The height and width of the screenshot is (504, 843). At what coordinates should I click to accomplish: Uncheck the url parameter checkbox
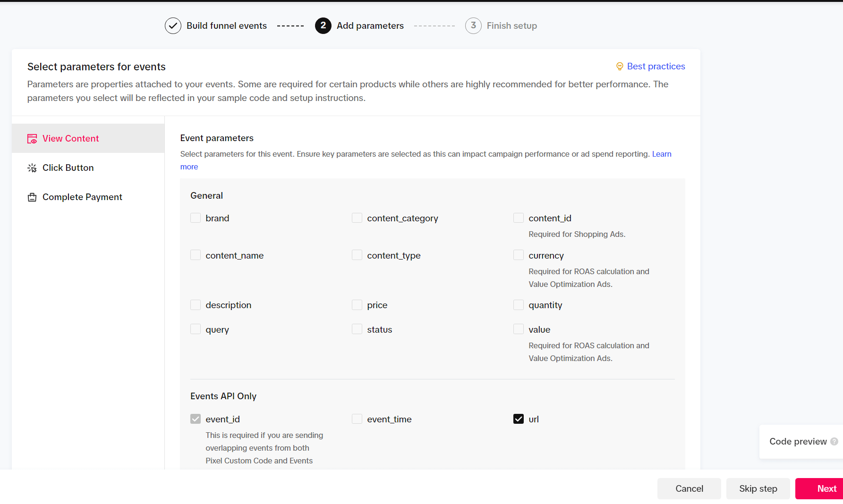519,419
